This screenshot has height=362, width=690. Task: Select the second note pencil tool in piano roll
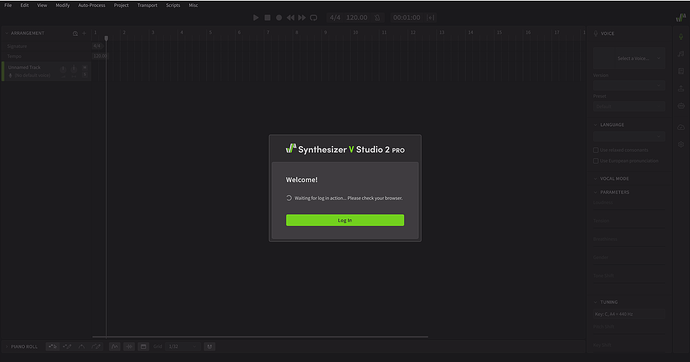(67, 347)
